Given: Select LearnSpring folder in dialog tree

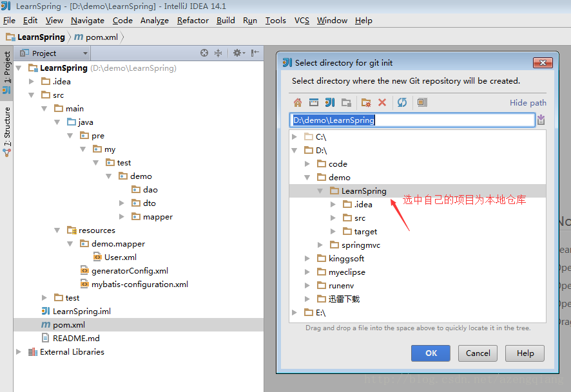Looking at the screenshot, I should 363,191.
